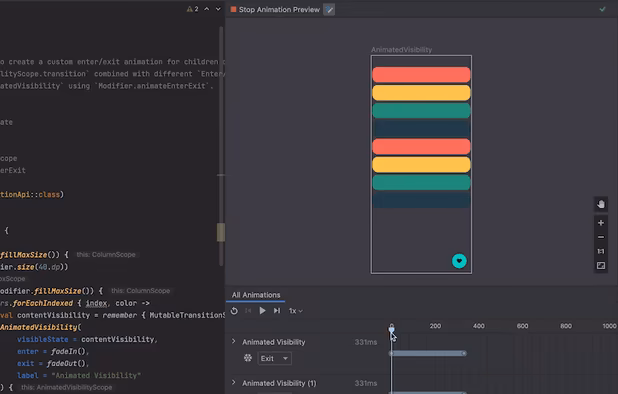Click contentVisibility after visibleState
The height and width of the screenshot is (394, 618).
pyautogui.click(x=117, y=339)
